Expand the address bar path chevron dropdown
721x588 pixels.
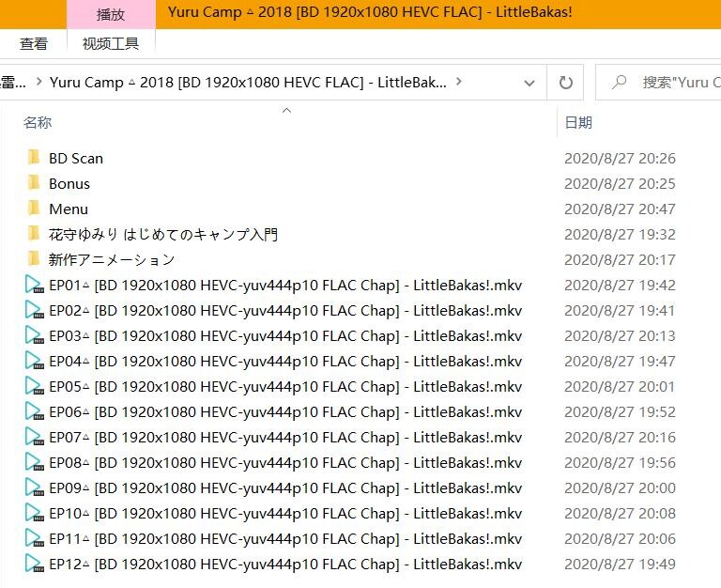[459, 83]
